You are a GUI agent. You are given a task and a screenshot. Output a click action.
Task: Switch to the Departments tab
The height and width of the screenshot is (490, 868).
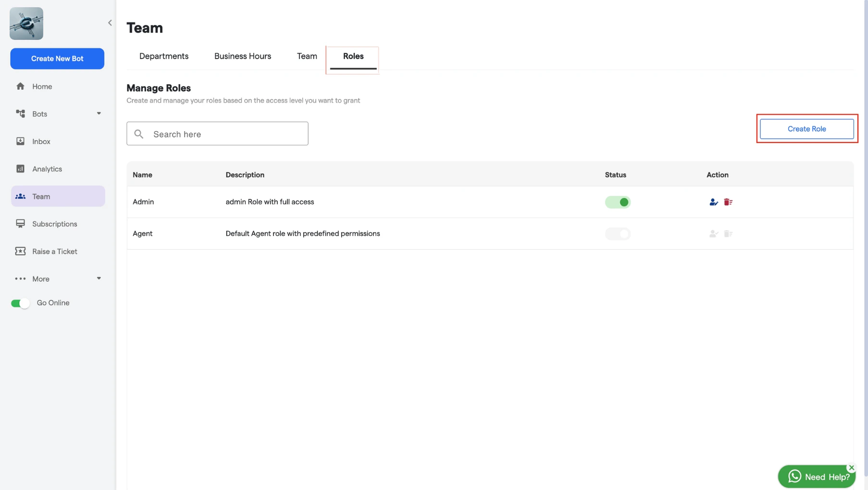coord(164,56)
